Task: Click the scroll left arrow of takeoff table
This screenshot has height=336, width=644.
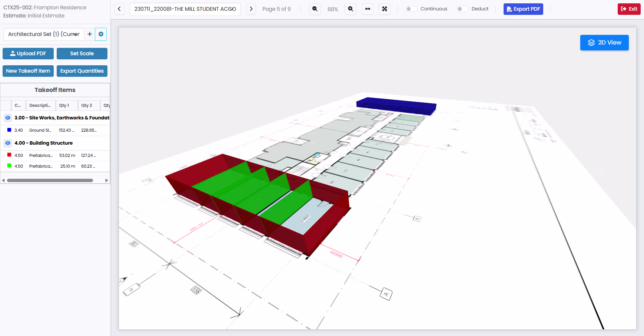Action: pos(3,181)
